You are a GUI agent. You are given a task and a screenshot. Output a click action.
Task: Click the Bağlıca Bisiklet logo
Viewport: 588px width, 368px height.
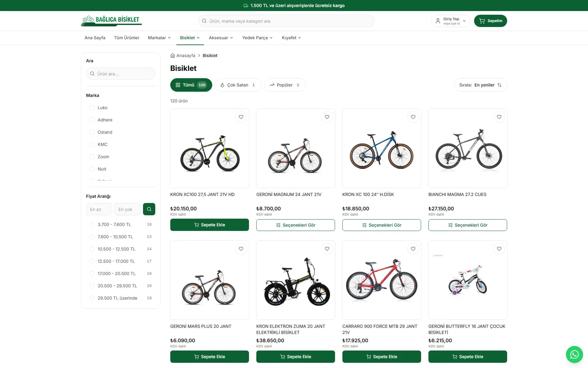(111, 21)
